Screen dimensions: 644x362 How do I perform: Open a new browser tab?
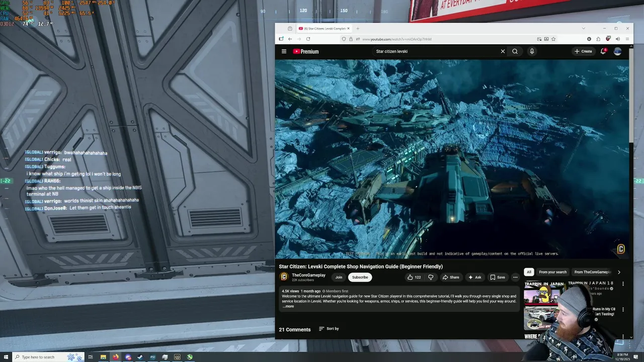point(358,29)
